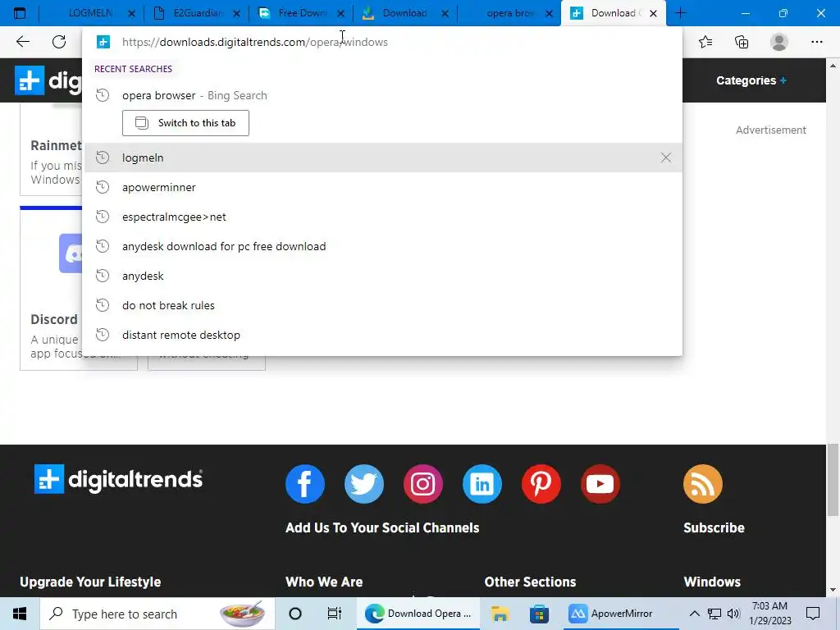Viewport: 840px width, 630px height.
Task: Click the orange RSS Subscribe icon
Action: pos(702,484)
